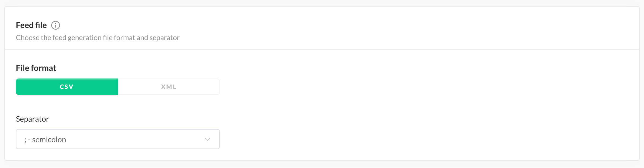Click the 'Separator' field label
This screenshot has width=644, height=168.
point(32,119)
